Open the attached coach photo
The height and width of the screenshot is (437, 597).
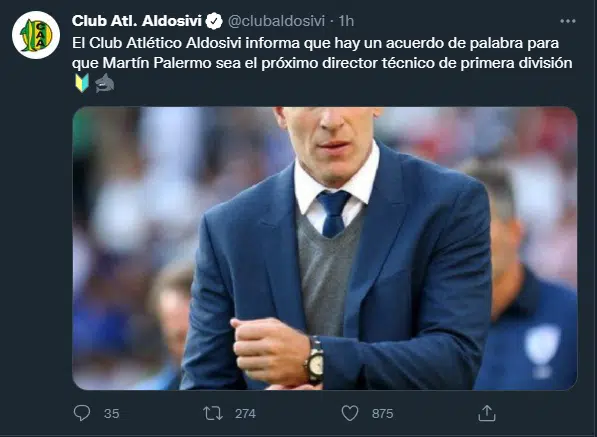[325, 248]
